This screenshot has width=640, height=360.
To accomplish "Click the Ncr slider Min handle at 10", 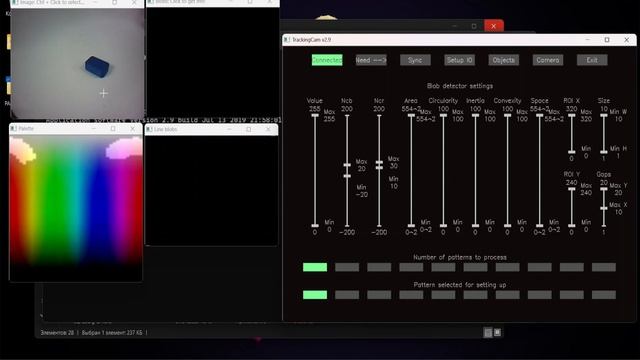I will tap(379, 167).
